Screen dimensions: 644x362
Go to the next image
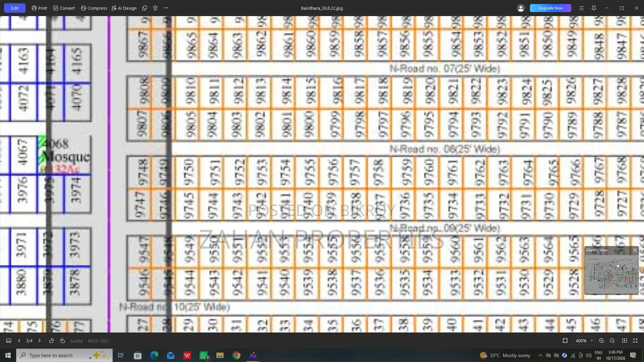tap(39, 341)
